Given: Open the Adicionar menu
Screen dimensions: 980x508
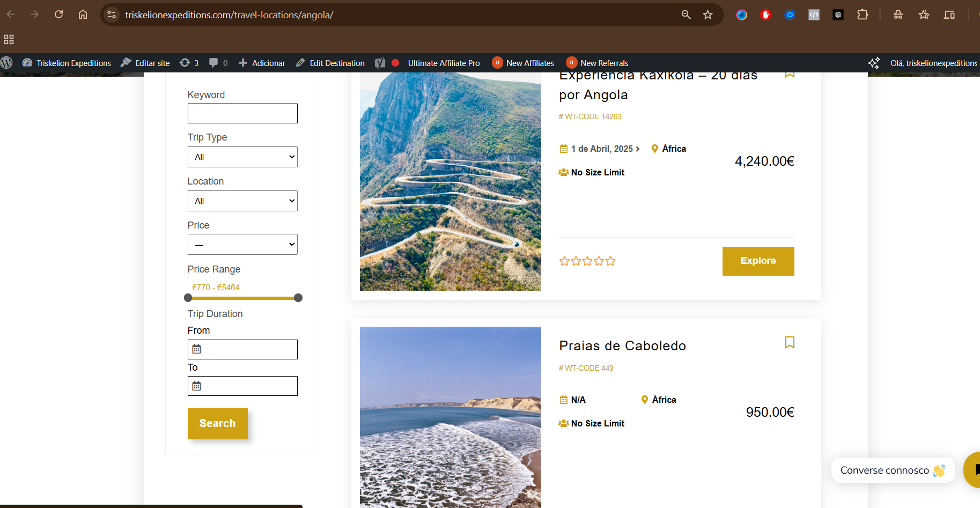Looking at the screenshot, I should [262, 63].
